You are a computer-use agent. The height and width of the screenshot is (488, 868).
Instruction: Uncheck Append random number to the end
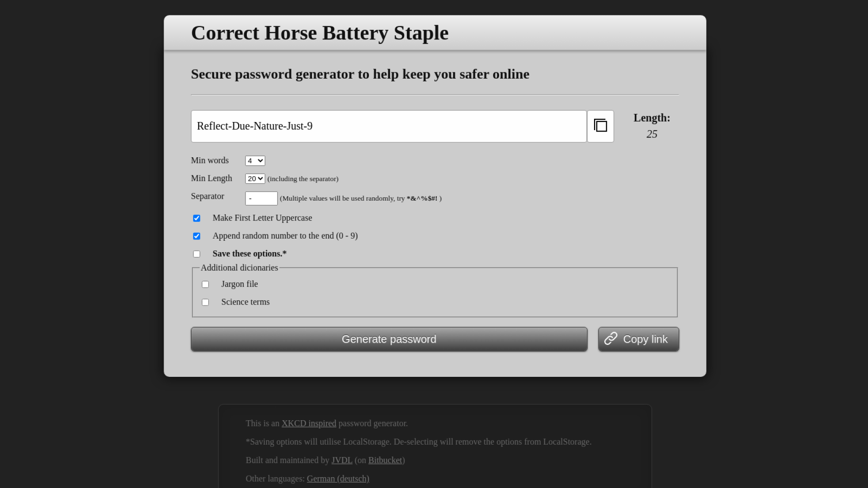click(x=197, y=236)
